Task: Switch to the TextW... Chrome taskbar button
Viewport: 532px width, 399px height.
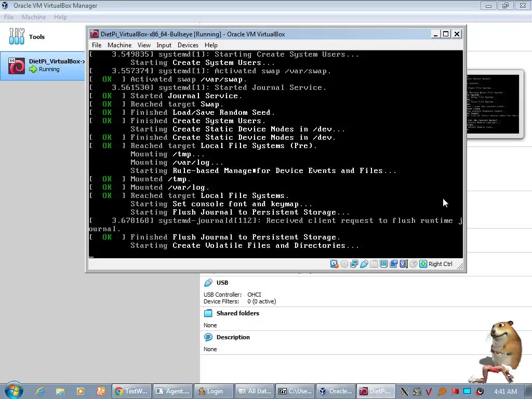Action: coord(132,391)
